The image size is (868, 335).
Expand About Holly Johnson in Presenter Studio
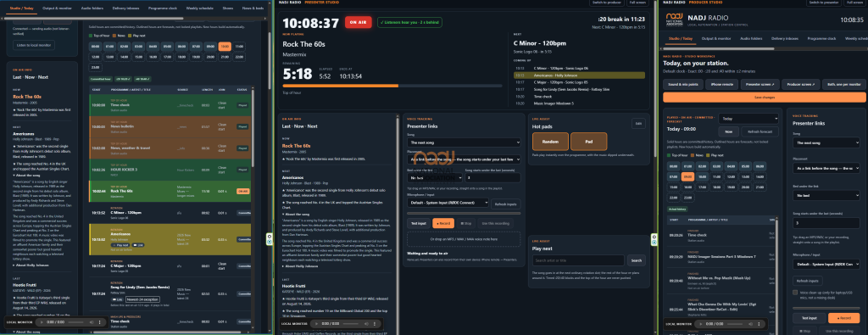300,265
